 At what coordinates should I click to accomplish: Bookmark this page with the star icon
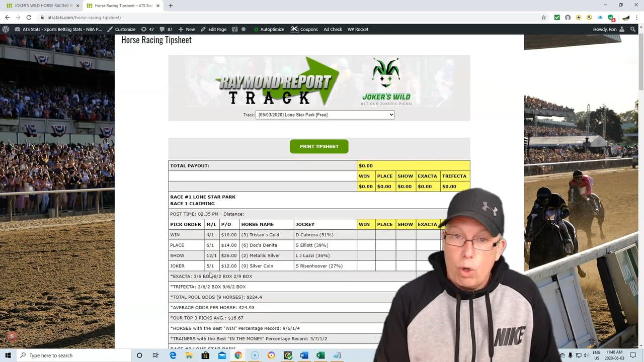[543, 18]
